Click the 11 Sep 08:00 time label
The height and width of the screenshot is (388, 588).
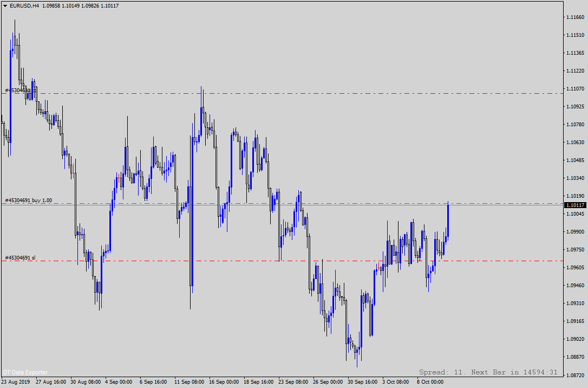189,382
